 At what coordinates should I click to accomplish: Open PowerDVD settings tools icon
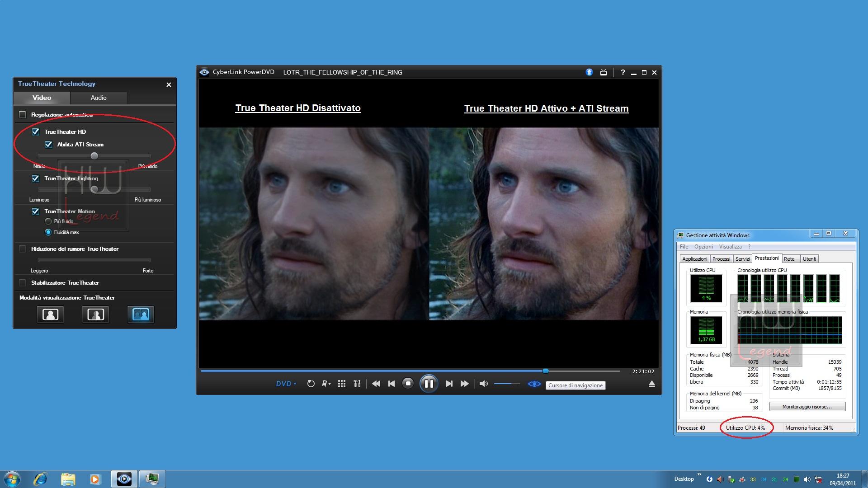point(357,384)
